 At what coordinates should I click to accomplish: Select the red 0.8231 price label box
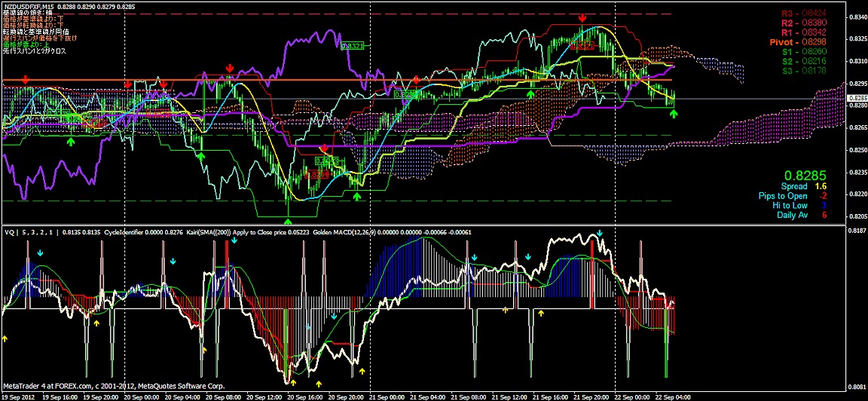316,174
